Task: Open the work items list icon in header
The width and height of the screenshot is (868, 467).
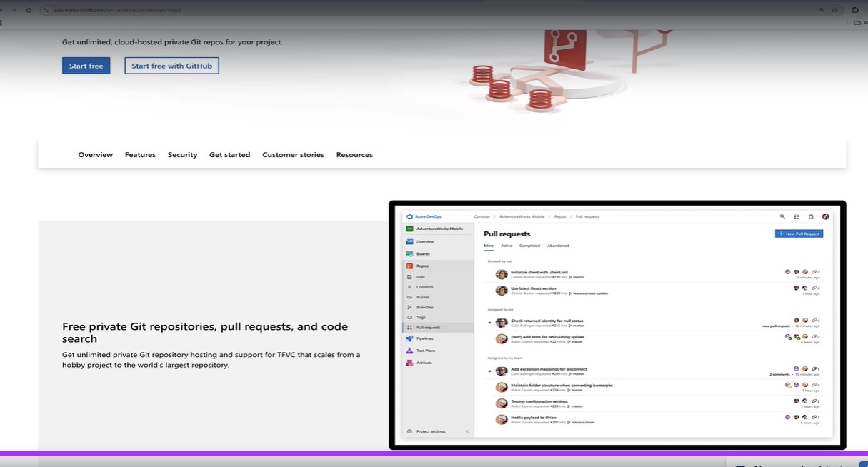Action: point(797,216)
